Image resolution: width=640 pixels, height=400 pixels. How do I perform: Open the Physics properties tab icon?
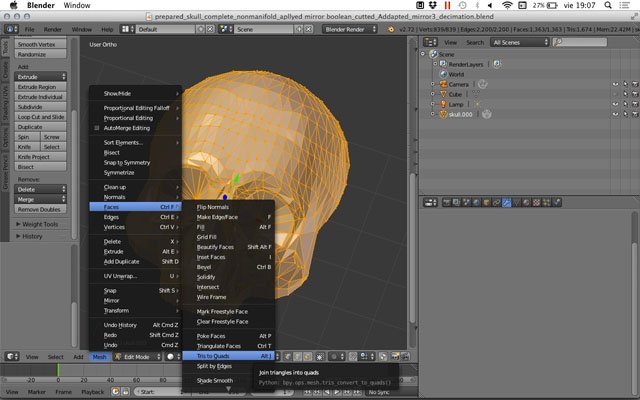click(x=556, y=202)
